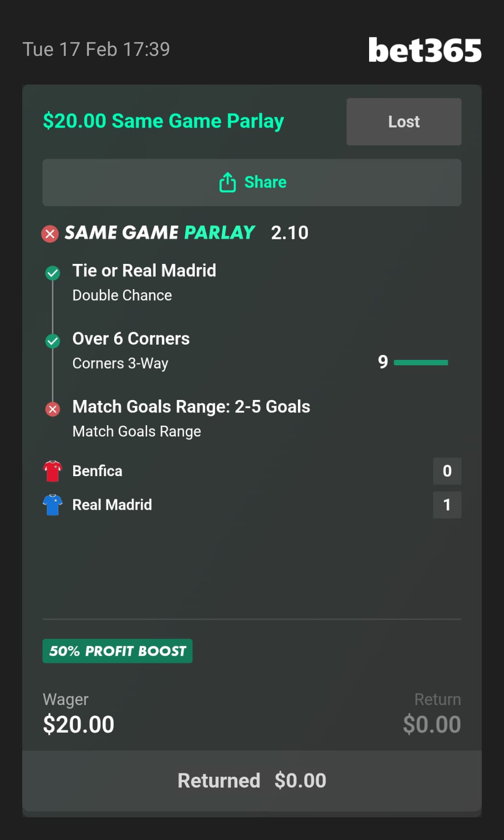The height and width of the screenshot is (840, 504).
Task: Click the Same Game Parlay 2.10 odds
Action: [x=290, y=233]
